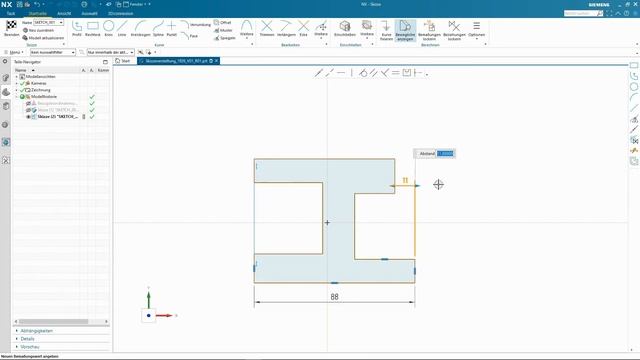Choose the Spiegeln mirror command
Image resolution: width=640 pixels, height=360 pixels.
(x=225, y=38)
